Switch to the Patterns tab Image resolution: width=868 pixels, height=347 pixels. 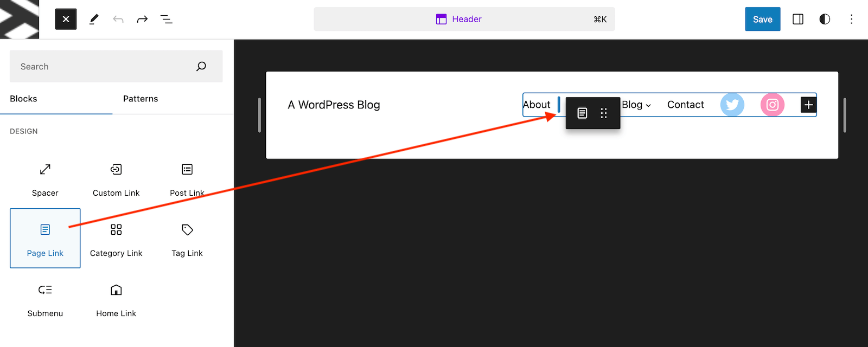(x=141, y=99)
